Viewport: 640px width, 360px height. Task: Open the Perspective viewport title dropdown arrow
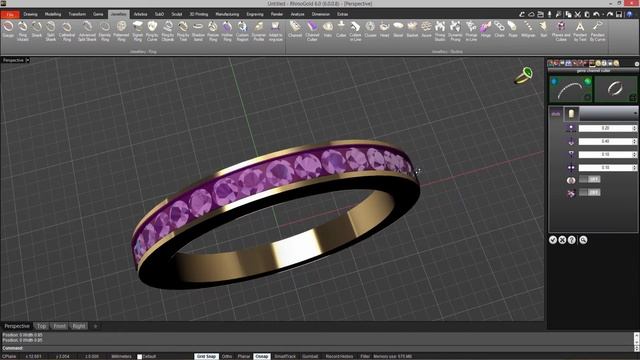27,60
